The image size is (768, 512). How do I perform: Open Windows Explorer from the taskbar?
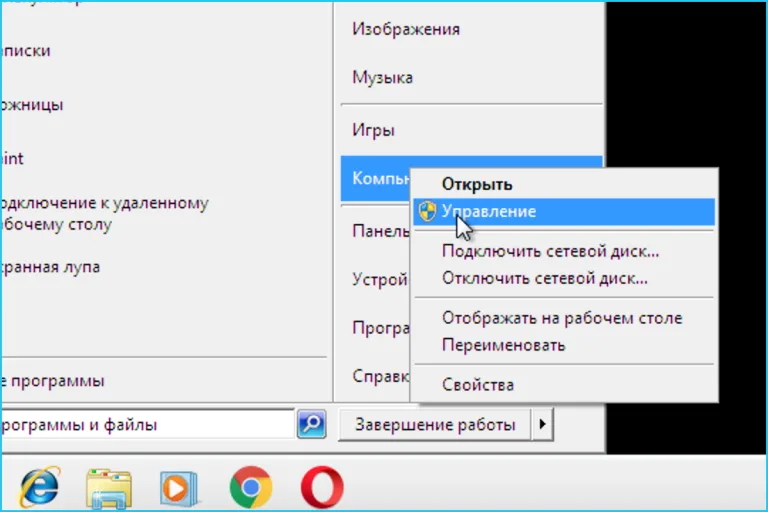pyautogui.click(x=109, y=488)
